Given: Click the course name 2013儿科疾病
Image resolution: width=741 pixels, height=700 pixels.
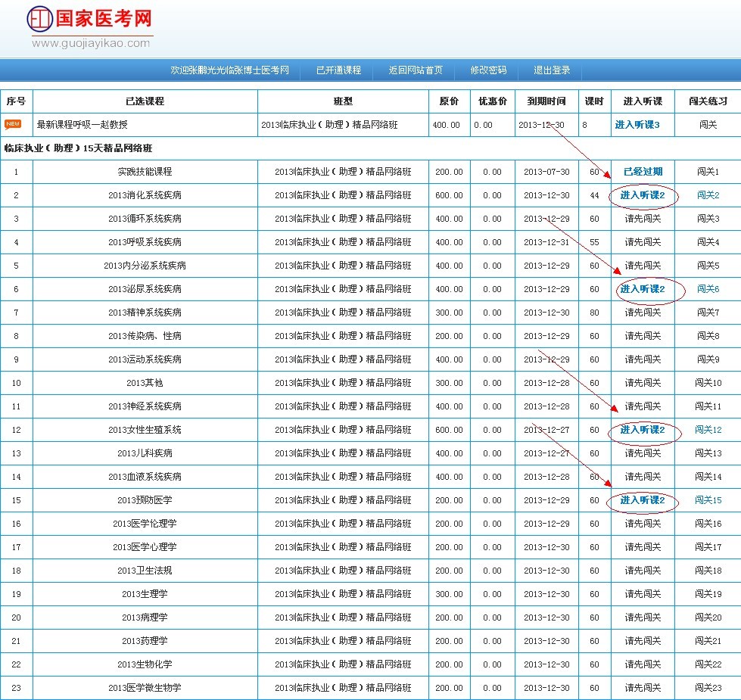Looking at the screenshot, I should click(x=145, y=453).
